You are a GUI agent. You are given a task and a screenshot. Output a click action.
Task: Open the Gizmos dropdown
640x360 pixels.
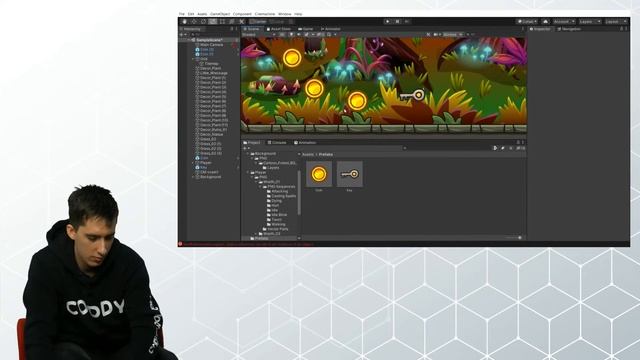pos(452,35)
